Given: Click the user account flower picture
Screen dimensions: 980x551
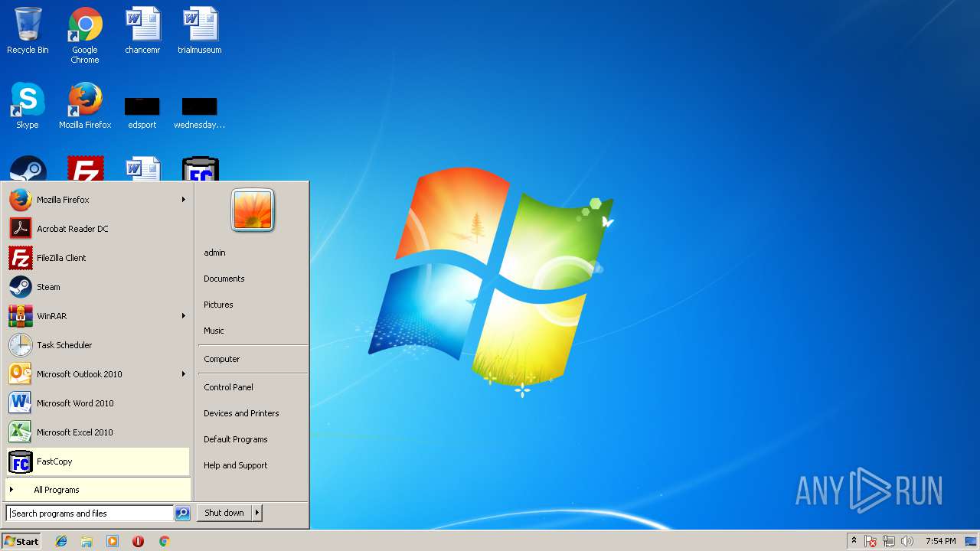Looking at the screenshot, I should tap(253, 210).
